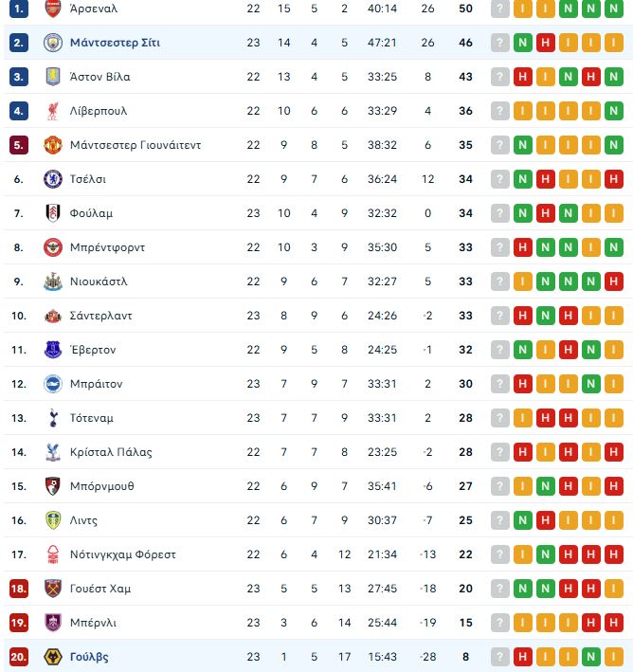The image size is (633, 672).
Task: Click the red H badge in Manchester City's row
Action: tap(546, 43)
